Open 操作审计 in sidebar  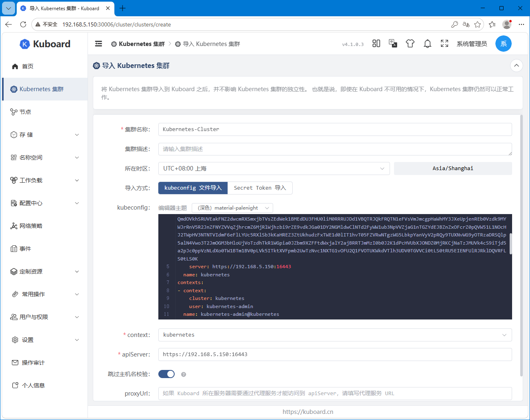coord(45,363)
